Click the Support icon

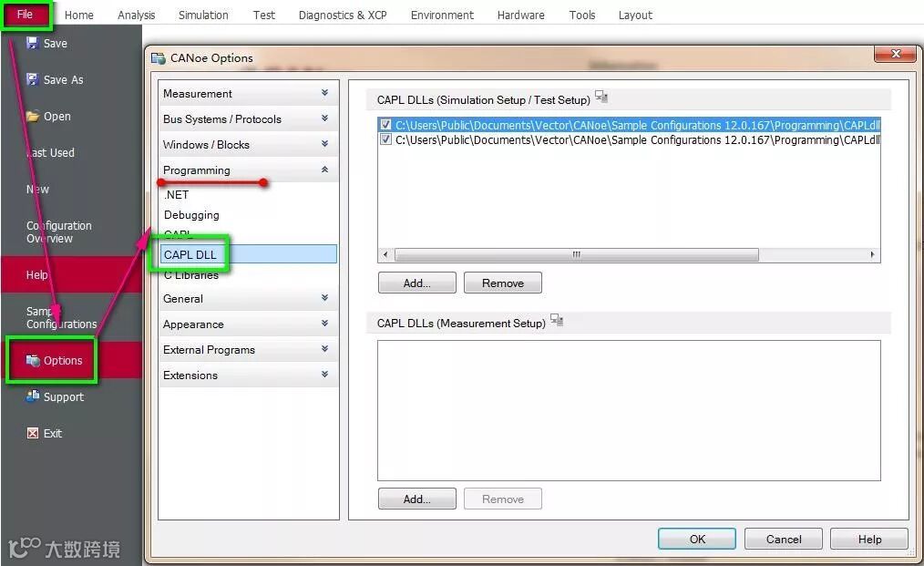click(x=33, y=396)
